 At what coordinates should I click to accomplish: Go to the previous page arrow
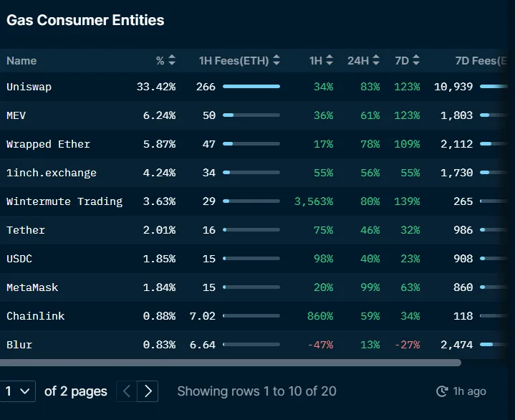[x=127, y=391]
